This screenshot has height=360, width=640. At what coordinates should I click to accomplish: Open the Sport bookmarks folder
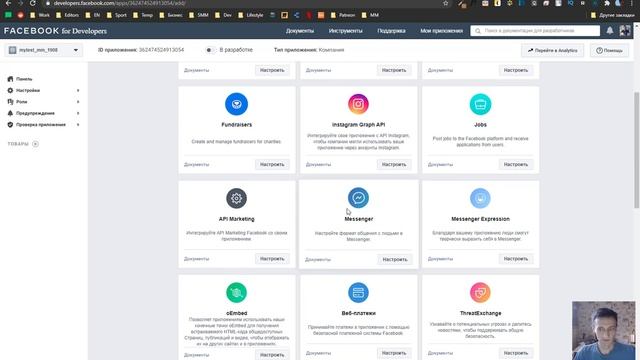point(117,15)
